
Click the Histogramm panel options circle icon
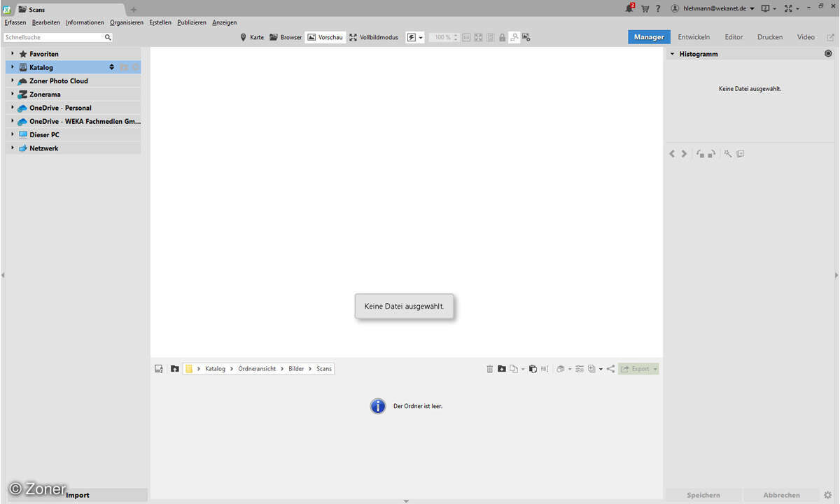[x=829, y=54]
